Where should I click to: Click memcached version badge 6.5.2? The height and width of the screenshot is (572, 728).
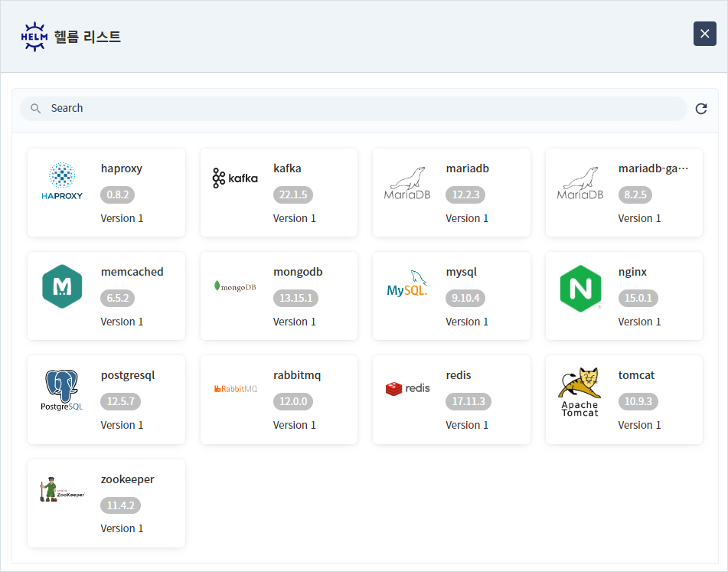[x=117, y=298]
